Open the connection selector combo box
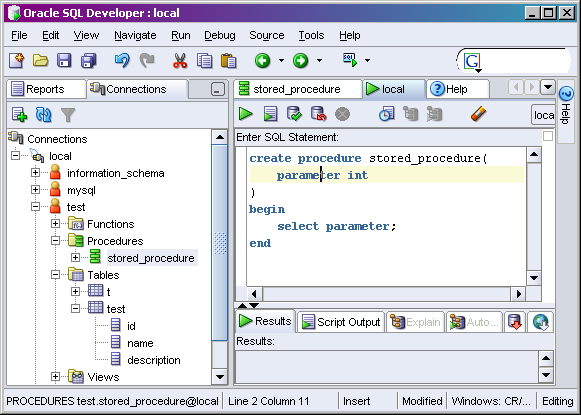 click(543, 115)
